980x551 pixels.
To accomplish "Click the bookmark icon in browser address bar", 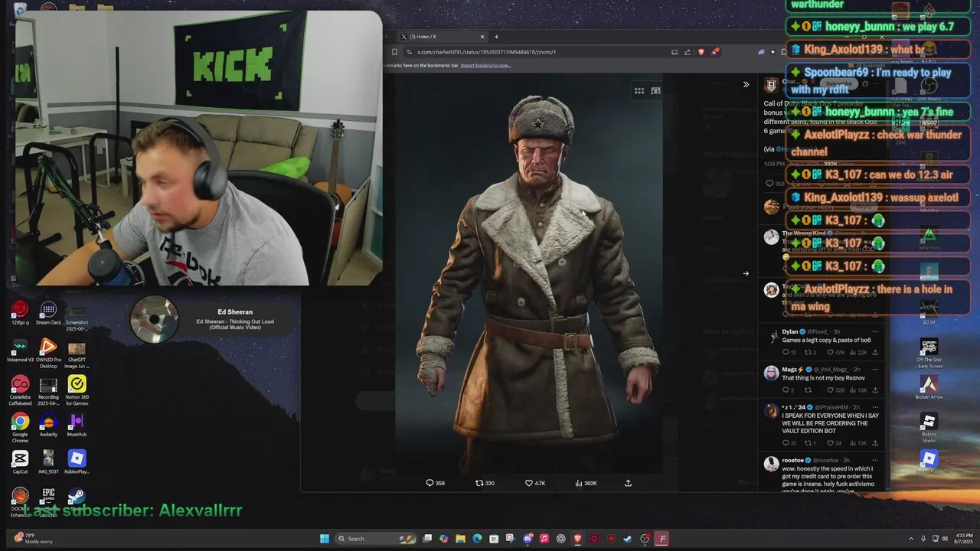I will [394, 52].
